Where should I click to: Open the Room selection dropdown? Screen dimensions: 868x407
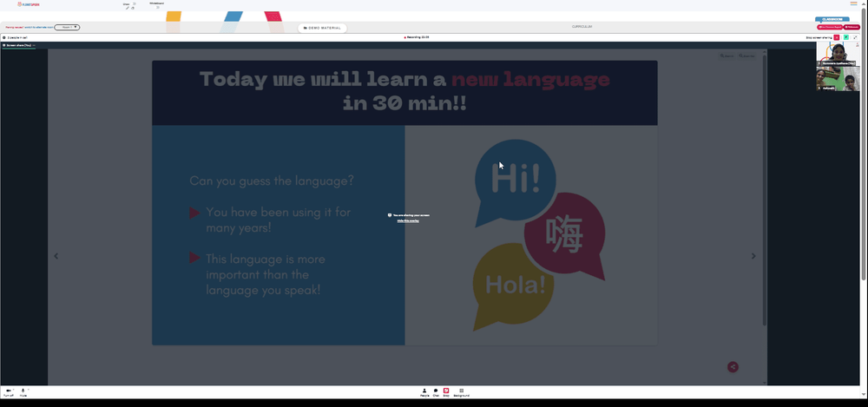point(67,27)
